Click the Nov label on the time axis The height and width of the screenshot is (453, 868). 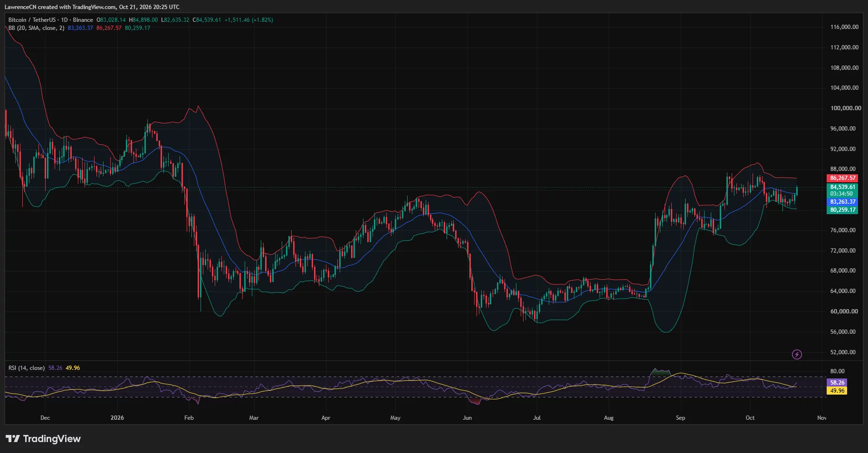tap(821, 418)
